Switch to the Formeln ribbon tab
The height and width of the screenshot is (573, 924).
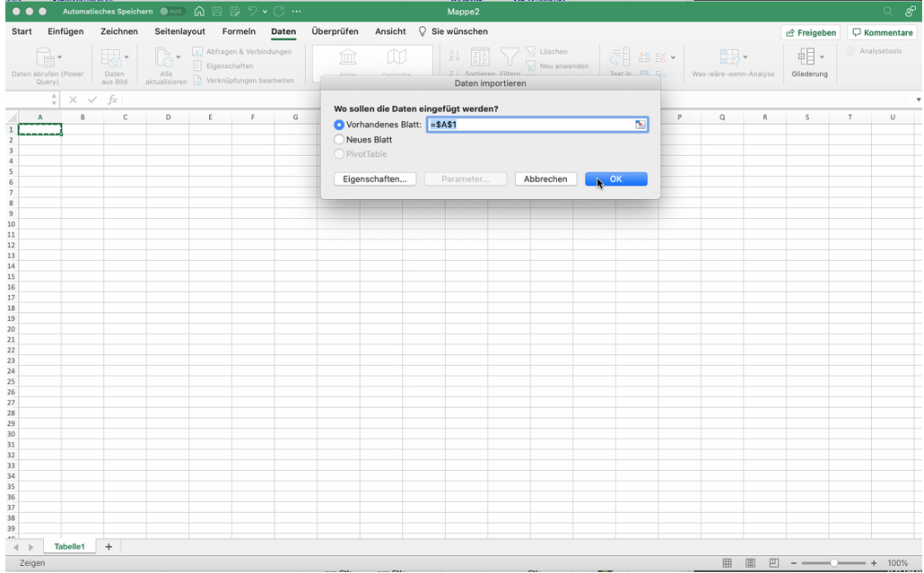pyautogui.click(x=239, y=31)
